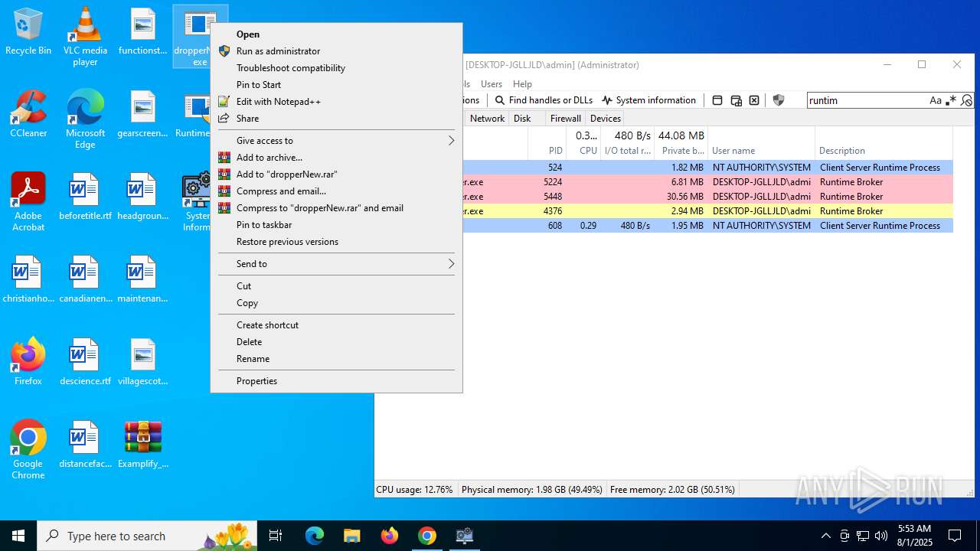Click Find handles or DLLs button
Screen dimensions: 980x551
(544, 100)
